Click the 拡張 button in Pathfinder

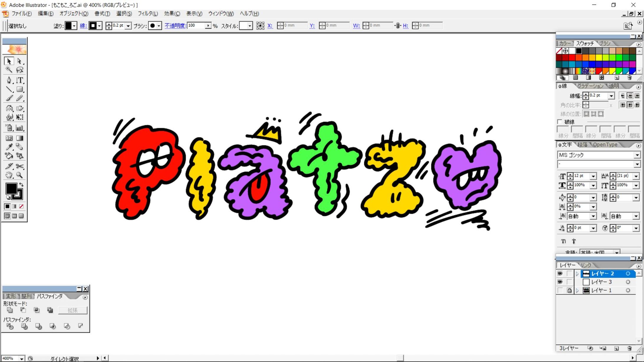coord(73,310)
